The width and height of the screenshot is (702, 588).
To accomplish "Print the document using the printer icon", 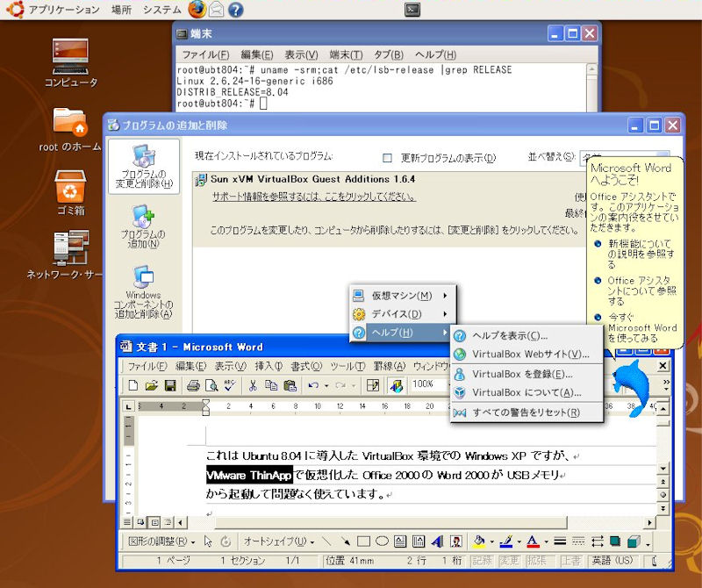I will point(193,385).
